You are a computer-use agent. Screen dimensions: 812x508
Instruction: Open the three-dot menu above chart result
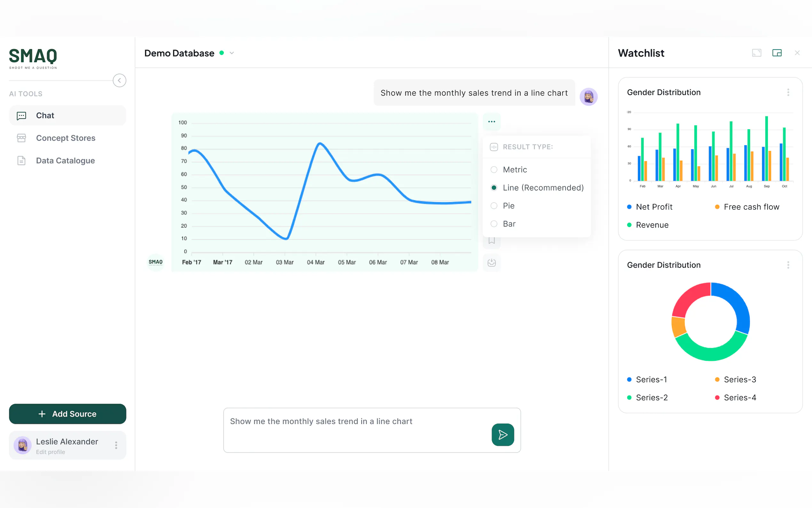(491, 122)
